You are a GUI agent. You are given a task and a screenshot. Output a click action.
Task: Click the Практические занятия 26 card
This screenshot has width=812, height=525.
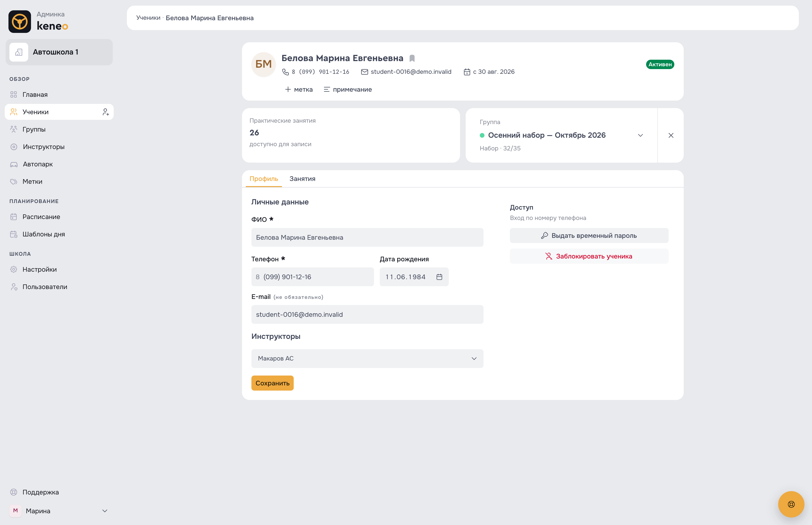pyautogui.click(x=351, y=135)
